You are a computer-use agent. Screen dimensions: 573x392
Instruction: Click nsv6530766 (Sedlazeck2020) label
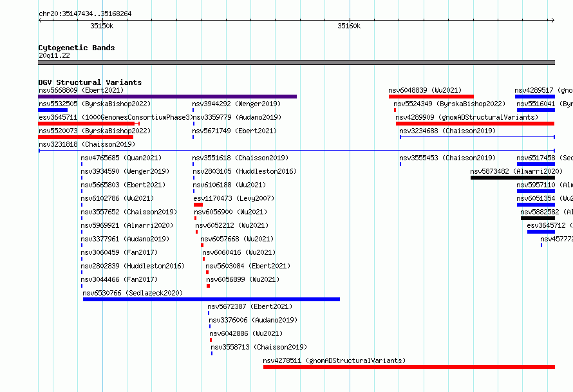(133, 293)
